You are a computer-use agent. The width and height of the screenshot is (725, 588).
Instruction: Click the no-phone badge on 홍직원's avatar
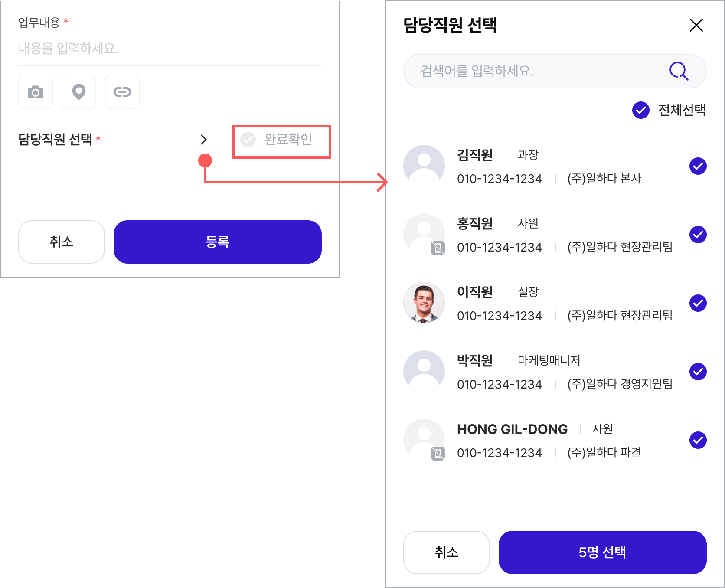[x=438, y=248]
